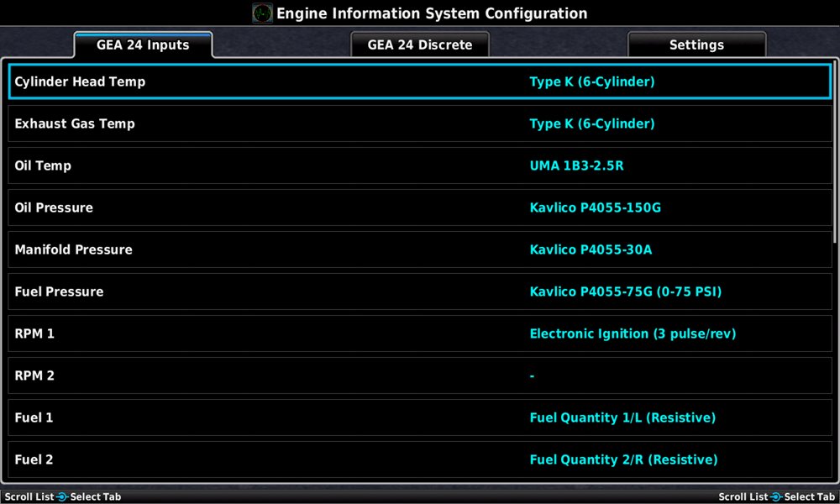The width and height of the screenshot is (840, 504).
Task: Select the Cylinder Head Temp row
Action: pyautogui.click(x=420, y=81)
